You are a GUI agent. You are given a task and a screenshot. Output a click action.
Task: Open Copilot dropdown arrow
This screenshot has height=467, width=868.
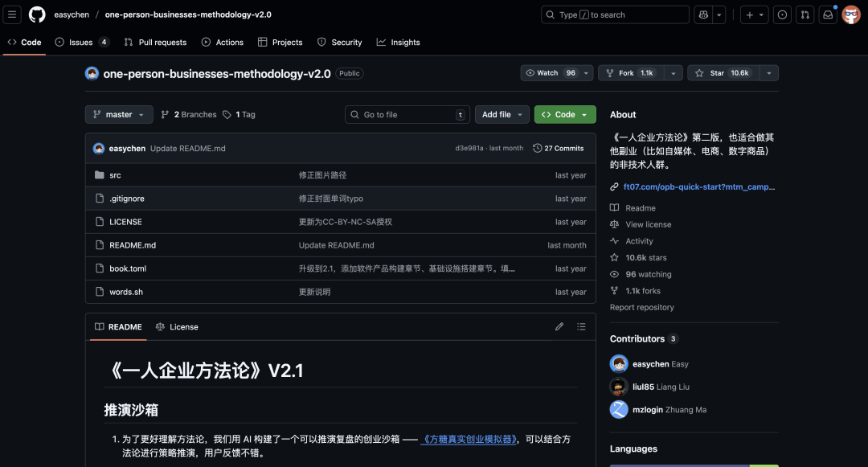click(719, 15)
